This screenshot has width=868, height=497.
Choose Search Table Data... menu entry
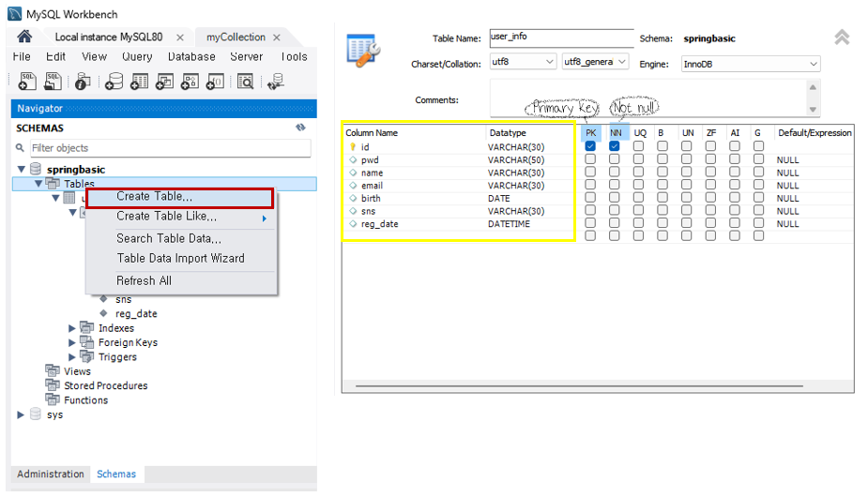(x=181, y=238)
